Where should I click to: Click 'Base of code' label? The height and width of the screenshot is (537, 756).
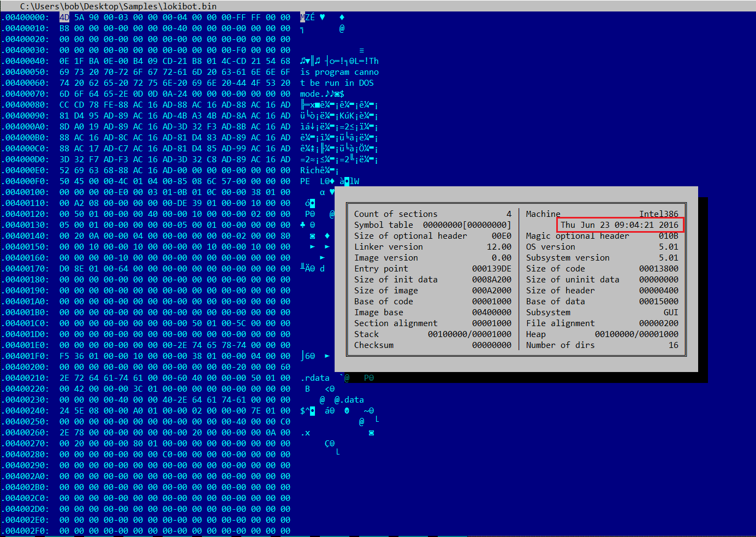(383, 302)
